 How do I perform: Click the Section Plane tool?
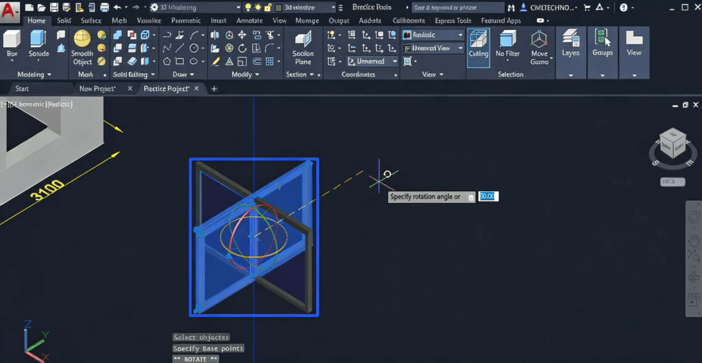pyautogui.click(x=303, y=47)
